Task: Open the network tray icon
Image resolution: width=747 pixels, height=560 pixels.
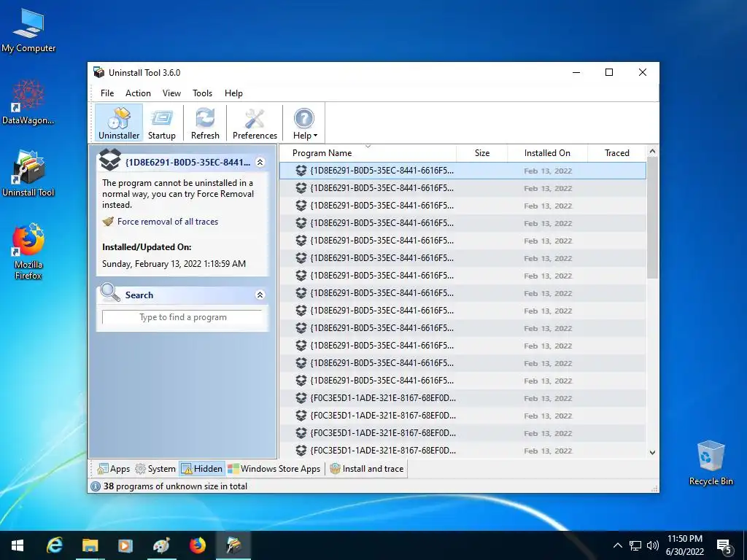Action: pyautogui.click(x=635, y=545)
